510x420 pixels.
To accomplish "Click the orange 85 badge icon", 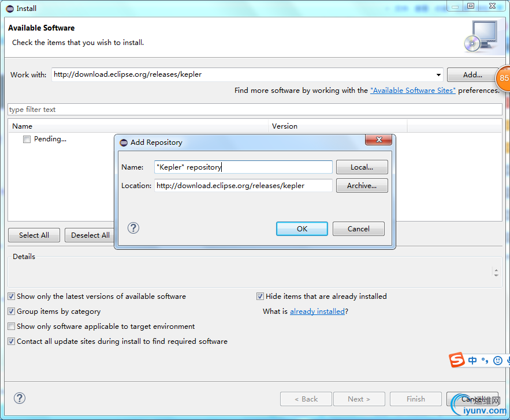I will [x=503, y=78].
